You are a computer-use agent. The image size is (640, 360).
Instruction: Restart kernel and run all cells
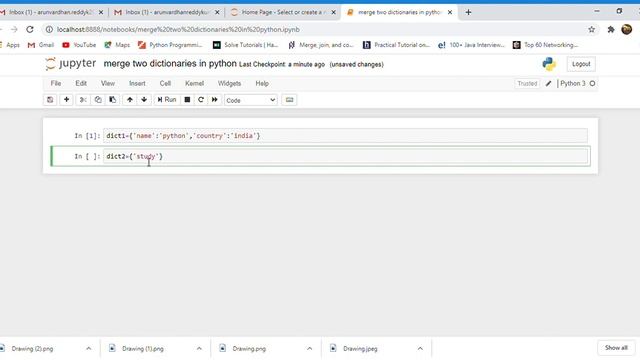pyautogui.click(x=214, y=100)
